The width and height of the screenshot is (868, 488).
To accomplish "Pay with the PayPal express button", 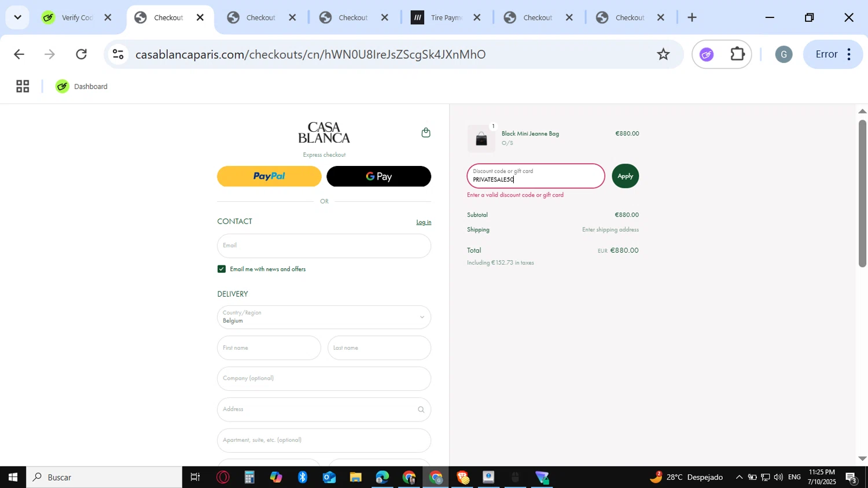I will (269, 176).
